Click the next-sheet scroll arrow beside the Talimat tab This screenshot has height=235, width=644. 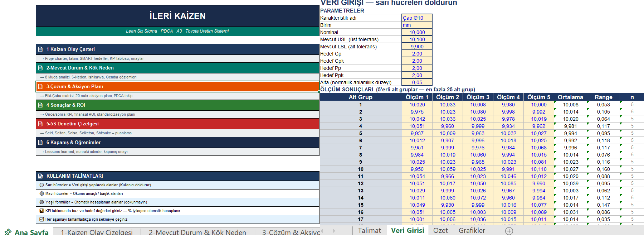click(x=334, y=231)
